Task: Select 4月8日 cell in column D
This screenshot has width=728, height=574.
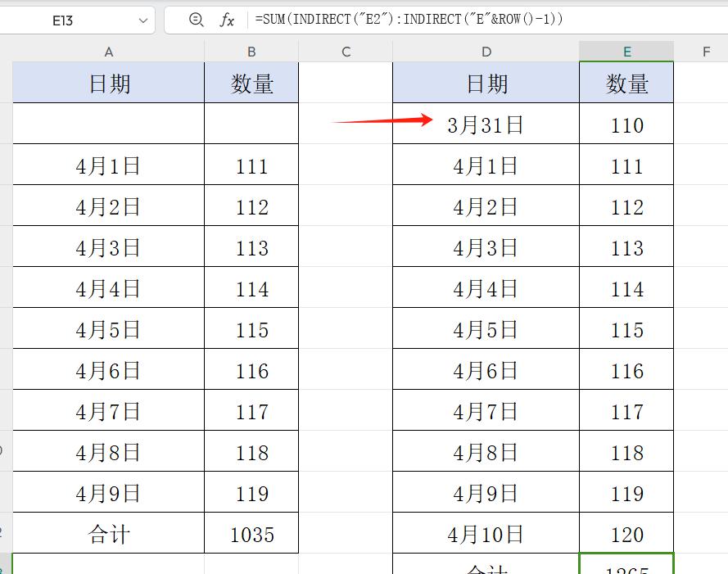Action: [x=486, y=450]
